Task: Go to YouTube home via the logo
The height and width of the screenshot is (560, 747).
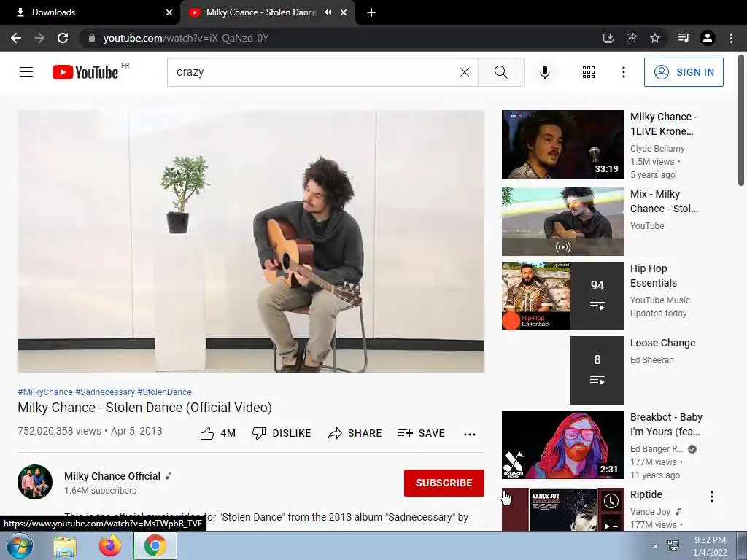Action: pyautogui.click(x=85, y=72)
